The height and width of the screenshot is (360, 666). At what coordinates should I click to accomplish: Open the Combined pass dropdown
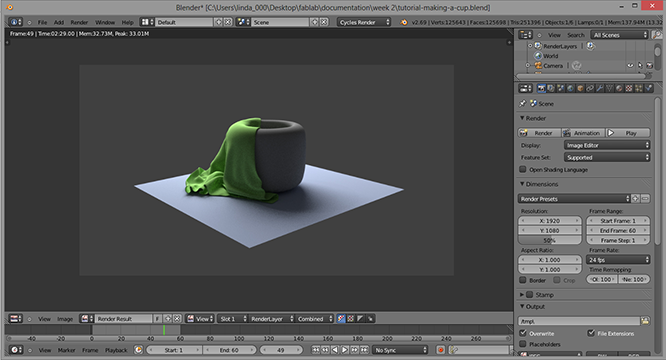tap(315, 318)
